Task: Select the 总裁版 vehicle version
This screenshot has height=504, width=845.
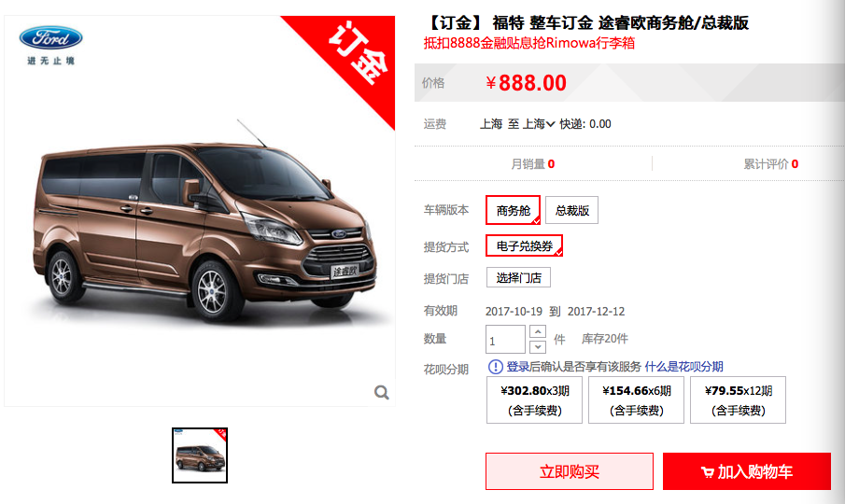Action: tap(571, 210)
